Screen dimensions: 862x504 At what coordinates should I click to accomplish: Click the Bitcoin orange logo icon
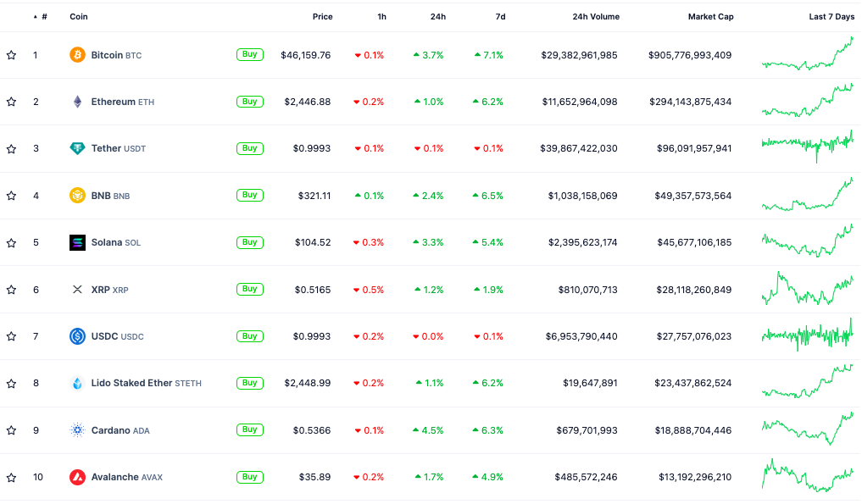[77, 55]
